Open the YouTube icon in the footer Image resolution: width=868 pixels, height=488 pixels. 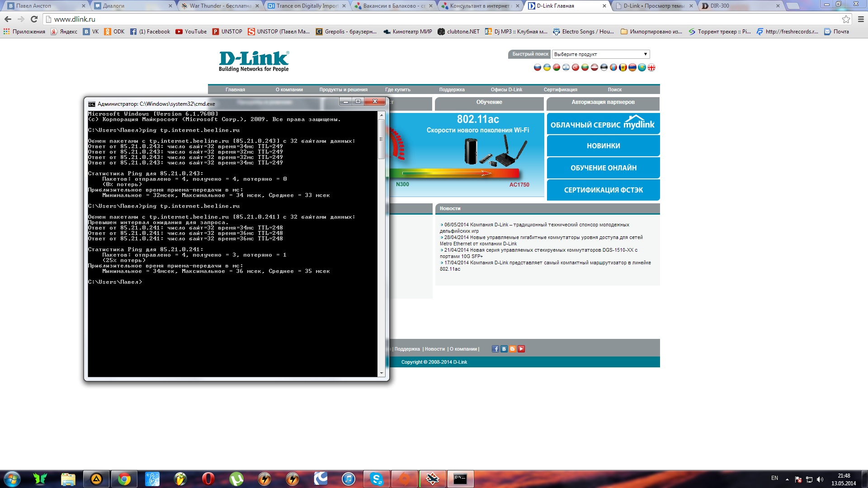[x=521, y=349]
